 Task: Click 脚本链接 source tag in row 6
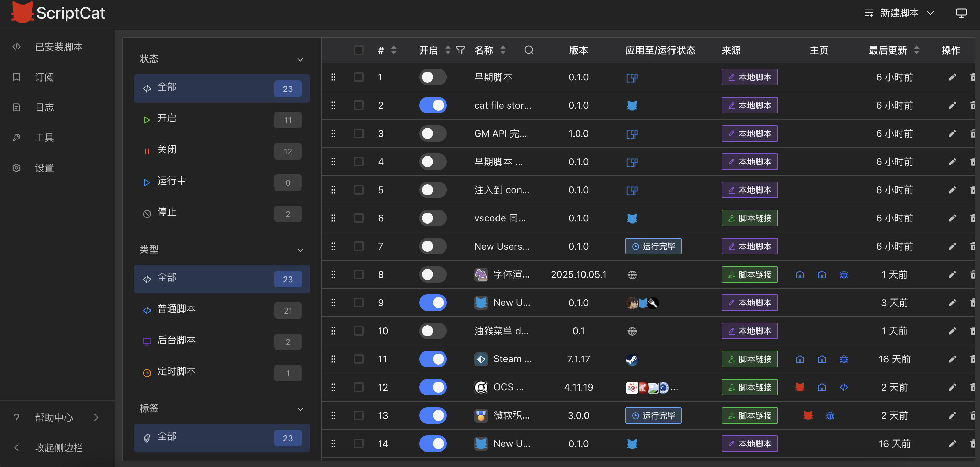pyautogui.click(x=749, y=218)
